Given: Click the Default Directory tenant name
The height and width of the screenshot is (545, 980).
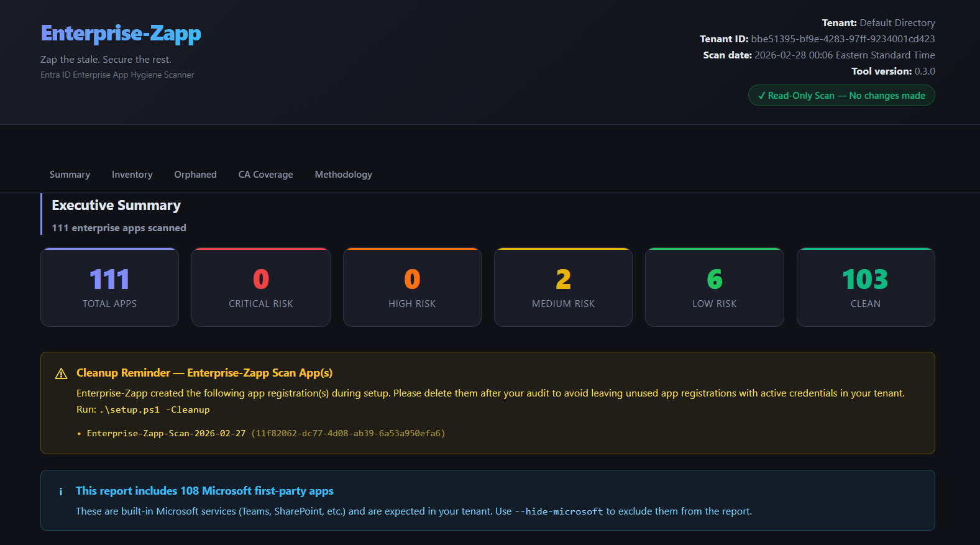Looking at the screenshot, I should click(897, 22).
